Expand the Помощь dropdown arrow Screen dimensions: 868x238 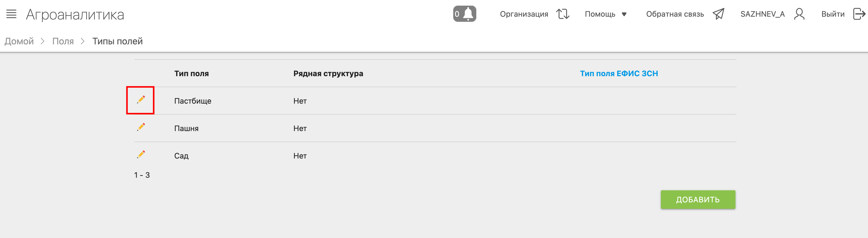pos(624,14)
